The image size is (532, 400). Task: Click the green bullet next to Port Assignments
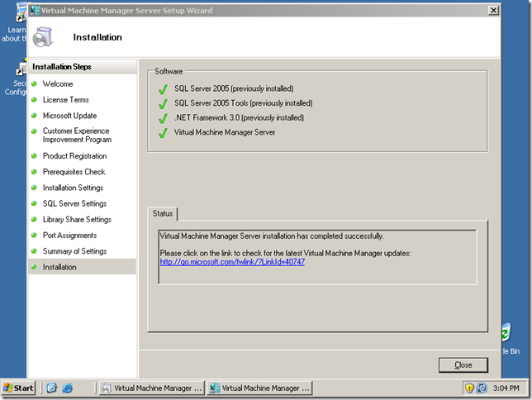[34, 236]
